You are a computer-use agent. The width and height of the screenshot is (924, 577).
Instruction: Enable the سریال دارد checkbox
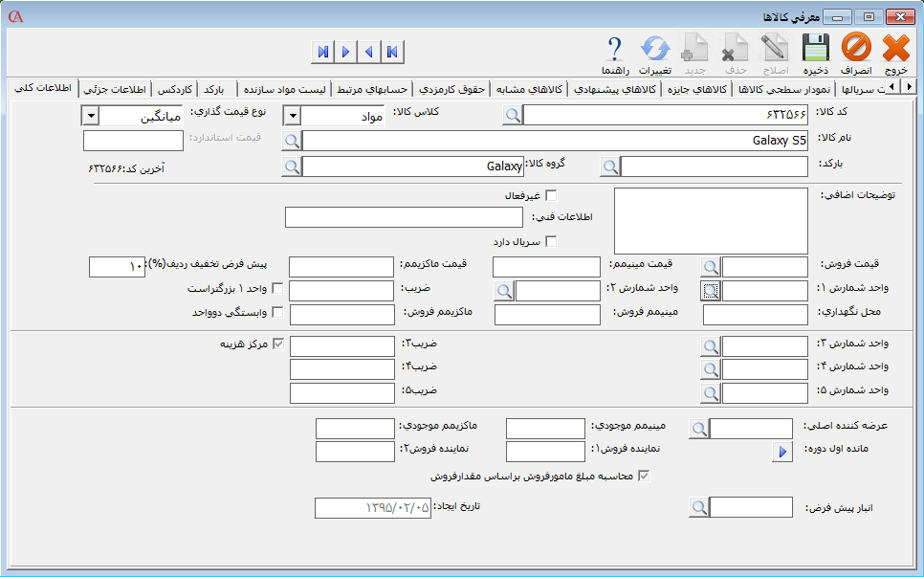[550, 241]
